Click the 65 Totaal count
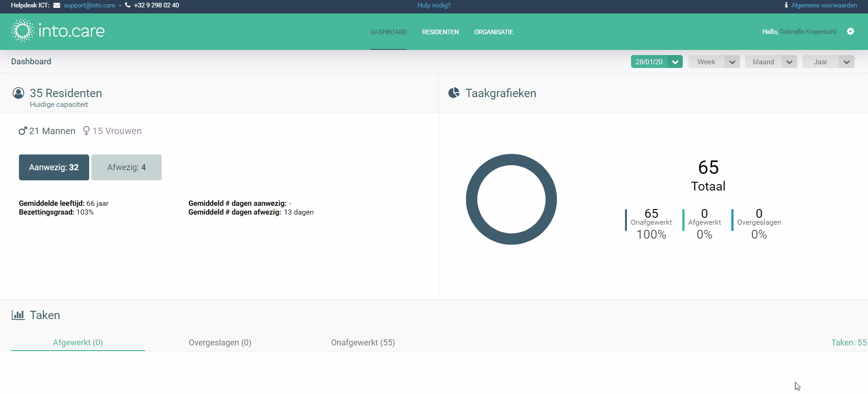This screenshot has width=868, height=394. tap(708, 176)
